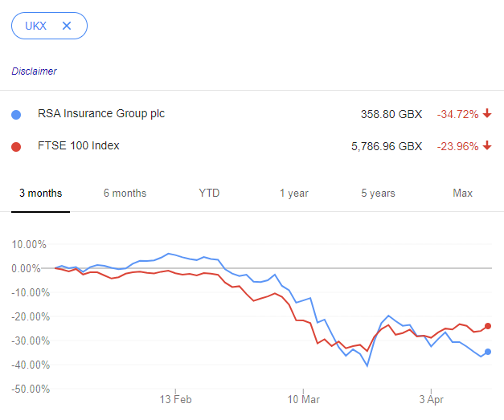Select the 5 years tab

[379, 193]
